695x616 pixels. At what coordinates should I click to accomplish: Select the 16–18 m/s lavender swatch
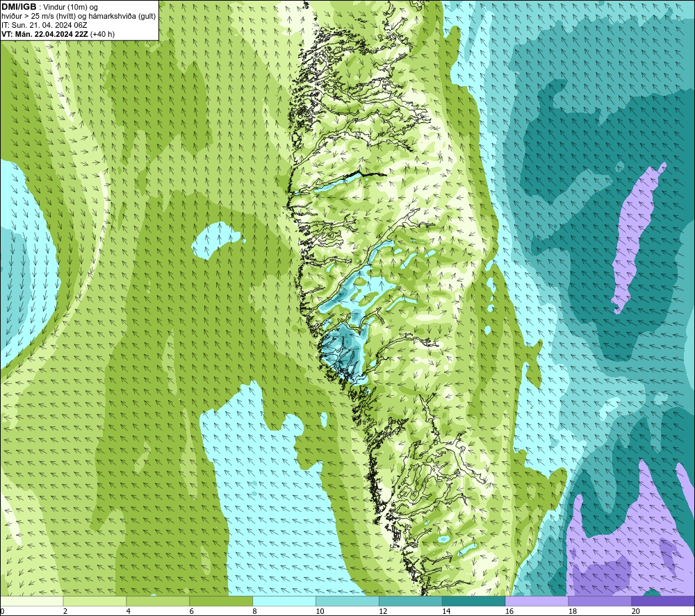click(537, 601)
